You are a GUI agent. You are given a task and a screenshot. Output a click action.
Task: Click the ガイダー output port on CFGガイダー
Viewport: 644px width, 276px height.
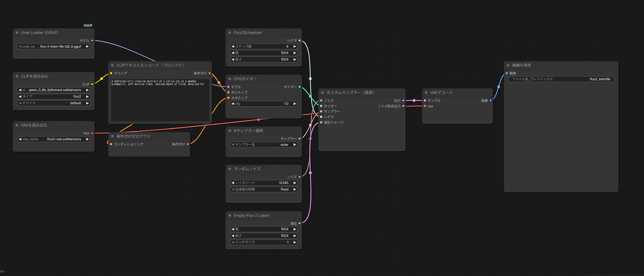[x=299, y=87]
